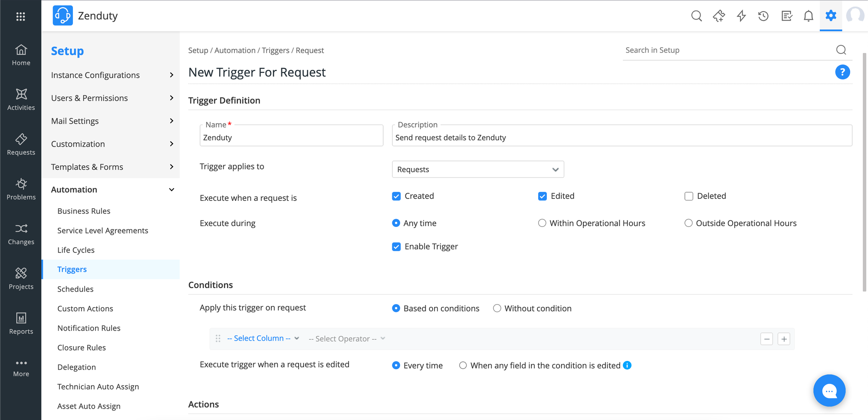Viewport: 868px width, 420px height.
Task: Open the notes checklist icon in header
Action: (786, 16)
